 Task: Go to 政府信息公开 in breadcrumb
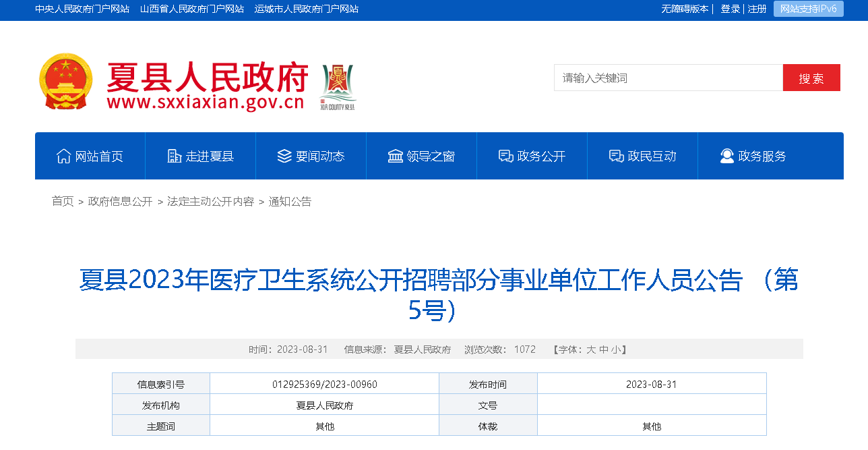click(120, 201)
